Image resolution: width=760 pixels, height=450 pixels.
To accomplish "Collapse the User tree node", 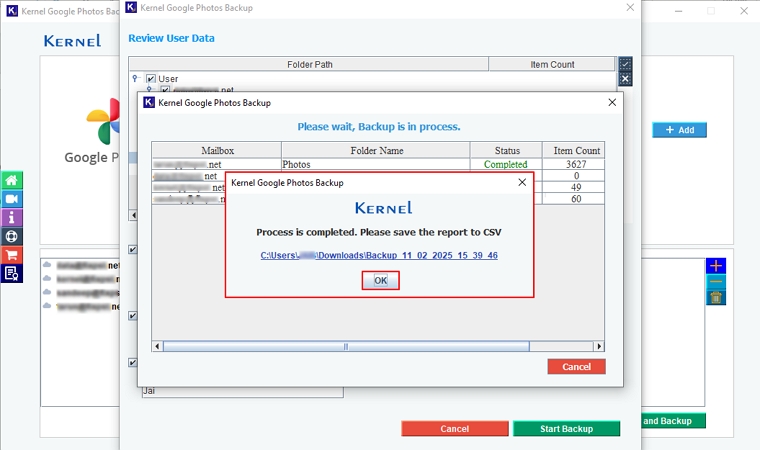I will point(135,78).
